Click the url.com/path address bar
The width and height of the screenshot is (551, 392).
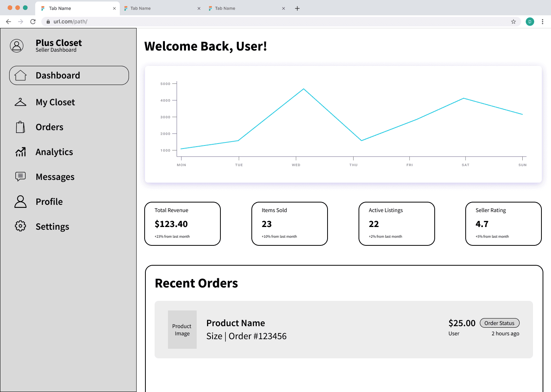coord(281,22)
